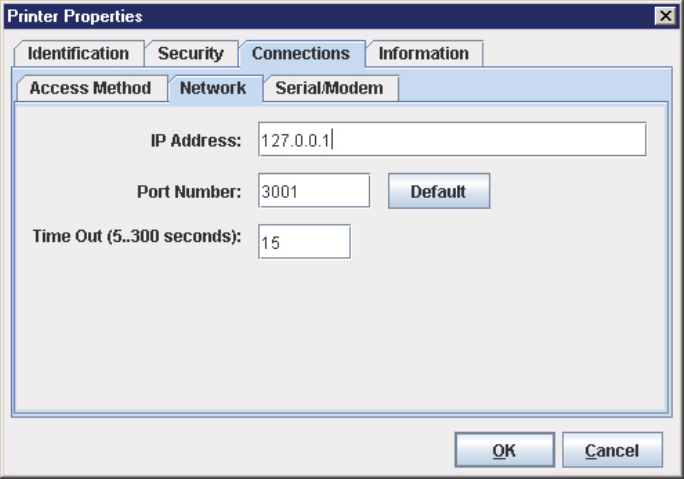The width and height of the screenshot is (684, 479).
Task: Go to the Information tab
Action: (x=423, y=53)
